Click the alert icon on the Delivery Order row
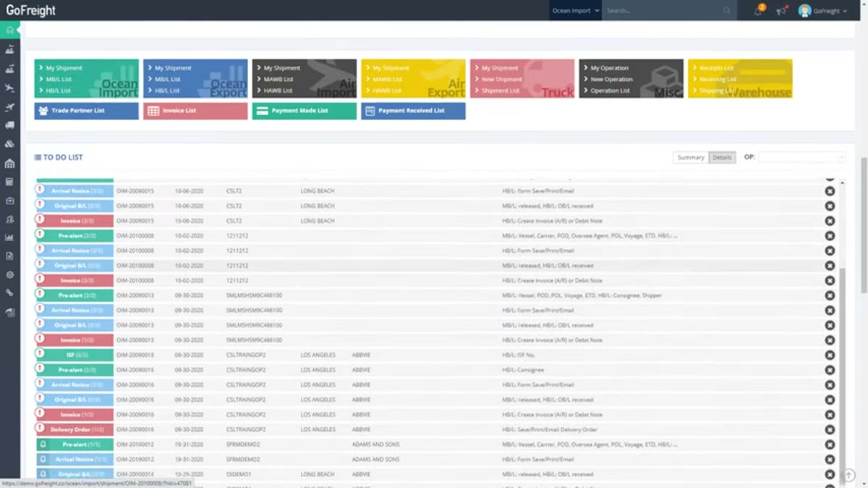 tap(41, 429)
